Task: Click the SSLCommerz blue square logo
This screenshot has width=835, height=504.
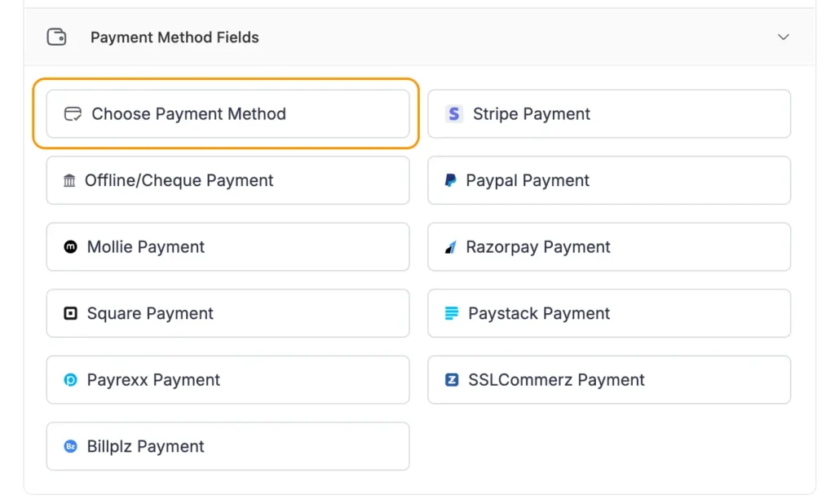Action: 452,380
